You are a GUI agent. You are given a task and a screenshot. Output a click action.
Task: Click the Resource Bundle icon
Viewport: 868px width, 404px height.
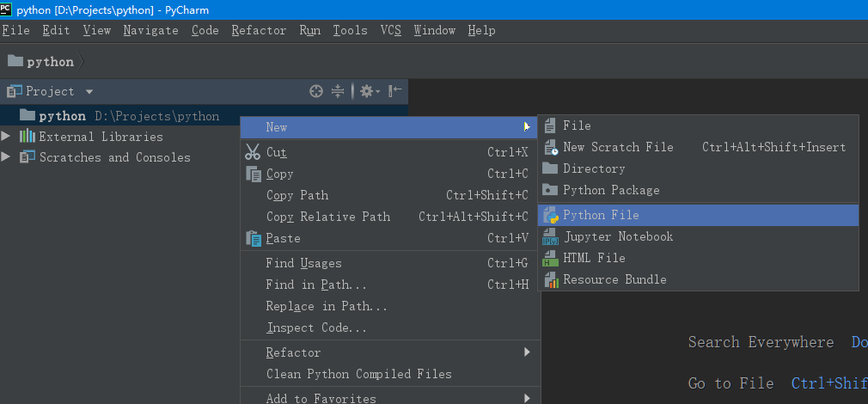[x=550, y=279]
